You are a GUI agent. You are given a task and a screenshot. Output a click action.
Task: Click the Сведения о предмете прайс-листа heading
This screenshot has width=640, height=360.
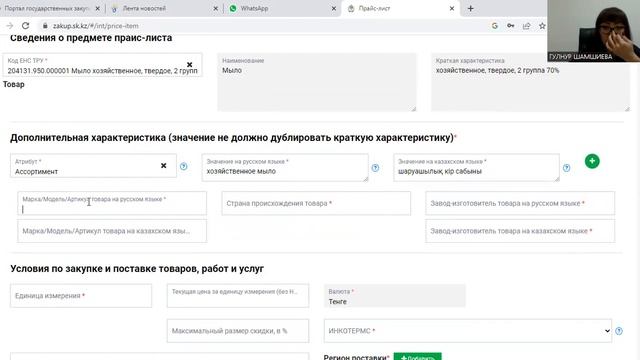pyautogui.click(x=91, y=38)
